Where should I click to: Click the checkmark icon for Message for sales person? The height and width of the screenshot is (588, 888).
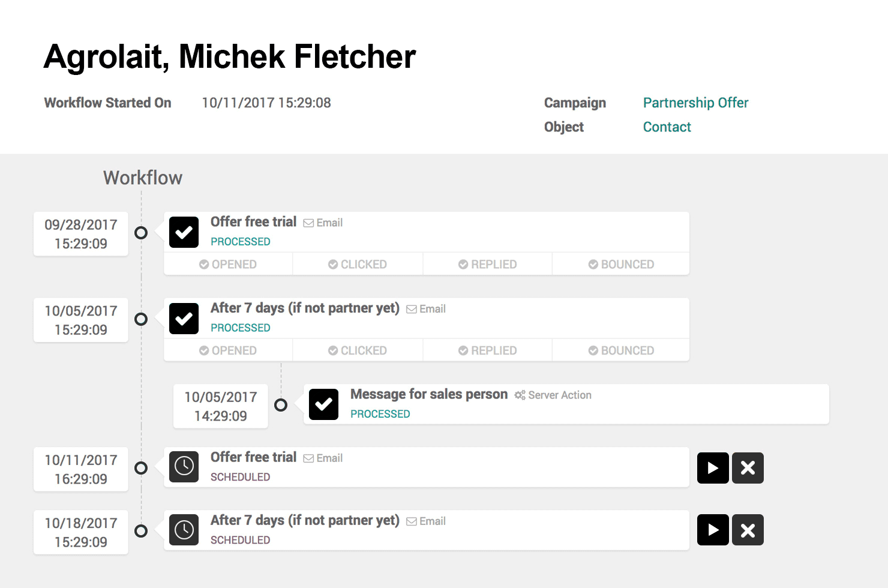coord(323,404)
